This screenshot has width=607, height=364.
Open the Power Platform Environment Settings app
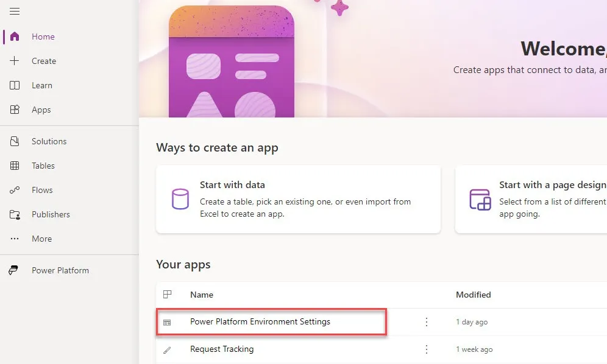pyautogui.click(x=260, y=321)
